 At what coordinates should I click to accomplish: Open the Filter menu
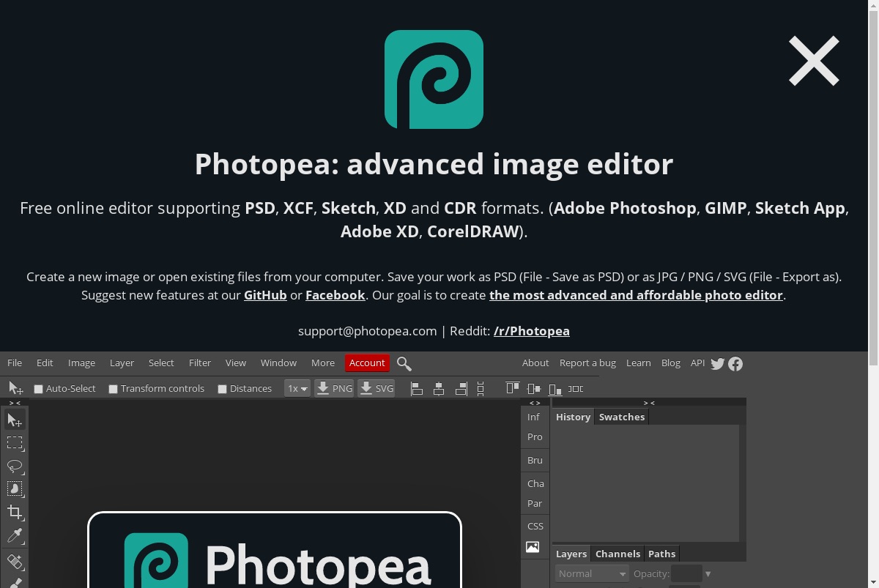200,363
